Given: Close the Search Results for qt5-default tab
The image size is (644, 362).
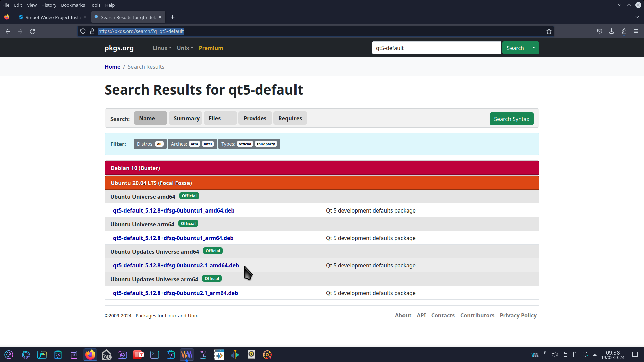Looking at the screenshot, I should pos(160,17).
